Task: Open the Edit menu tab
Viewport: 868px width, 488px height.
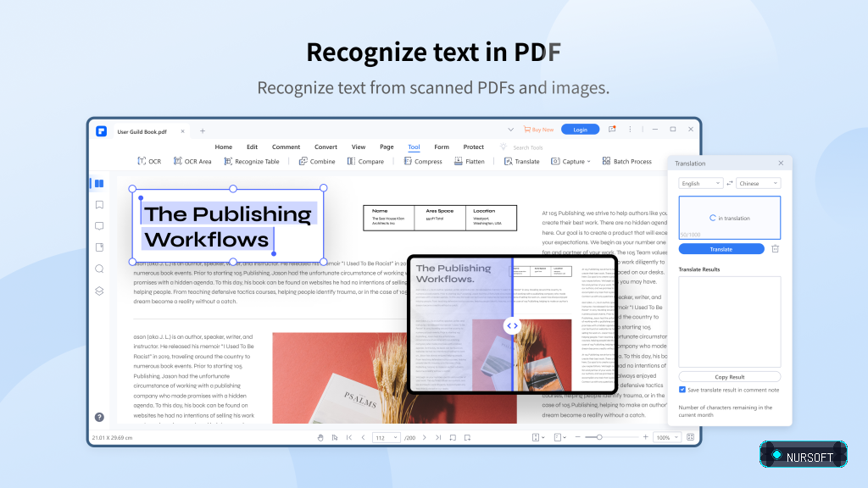Action: click(252, 147)
